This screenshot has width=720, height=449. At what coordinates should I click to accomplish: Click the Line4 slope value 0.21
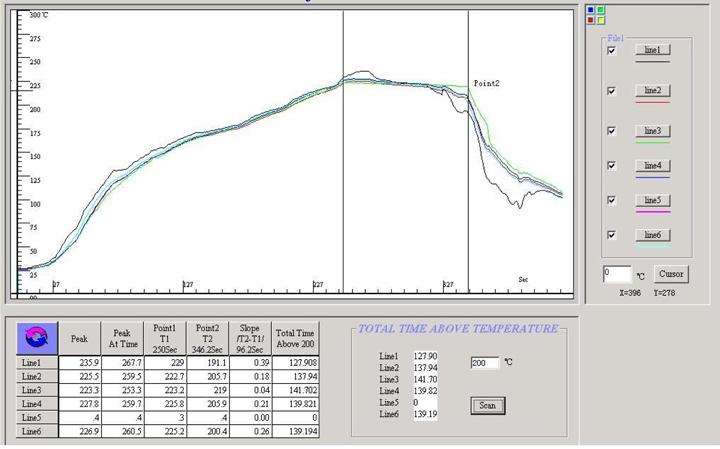click(250, 404)
